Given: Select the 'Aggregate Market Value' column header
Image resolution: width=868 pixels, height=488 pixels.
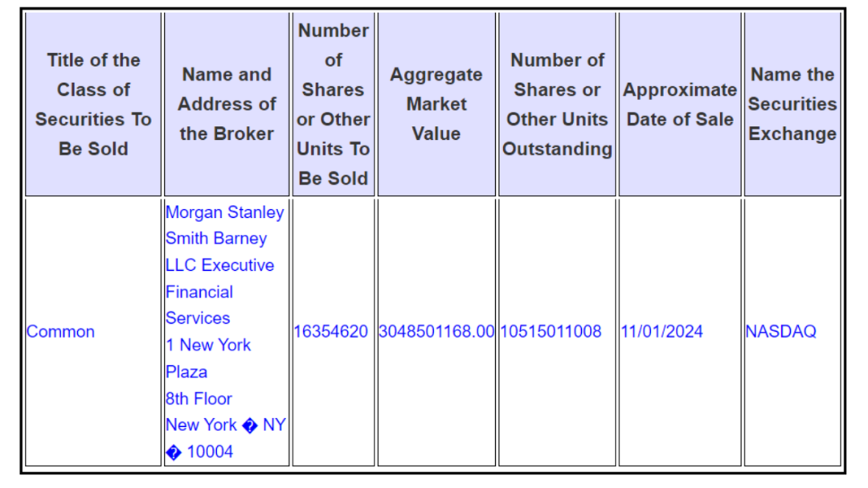Looking at the screenshot, I should pos(436,105).
